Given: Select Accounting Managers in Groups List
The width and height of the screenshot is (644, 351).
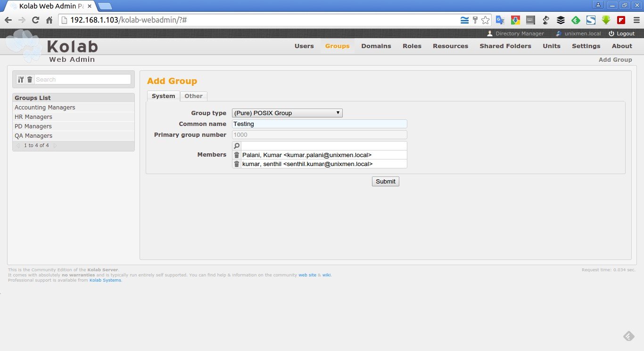Looking at the screenshot, I should point(74,108).
